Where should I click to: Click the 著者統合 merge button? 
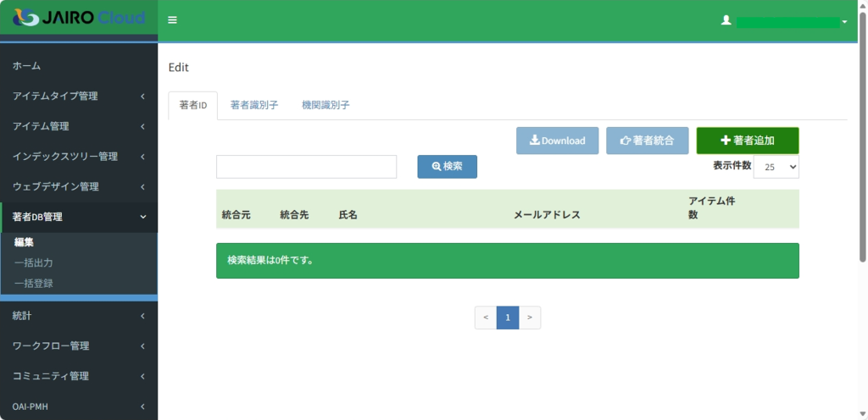[647, 141]
